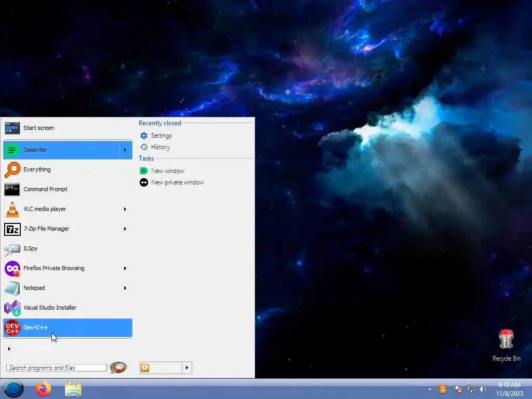
Task: Expand the Notepad submenu arrow
Action: (125, 288)
